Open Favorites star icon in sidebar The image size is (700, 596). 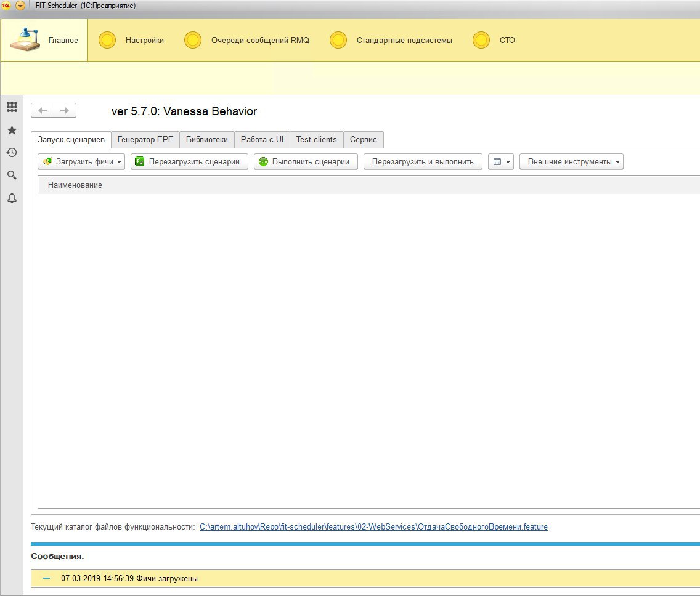pos(12,130)
